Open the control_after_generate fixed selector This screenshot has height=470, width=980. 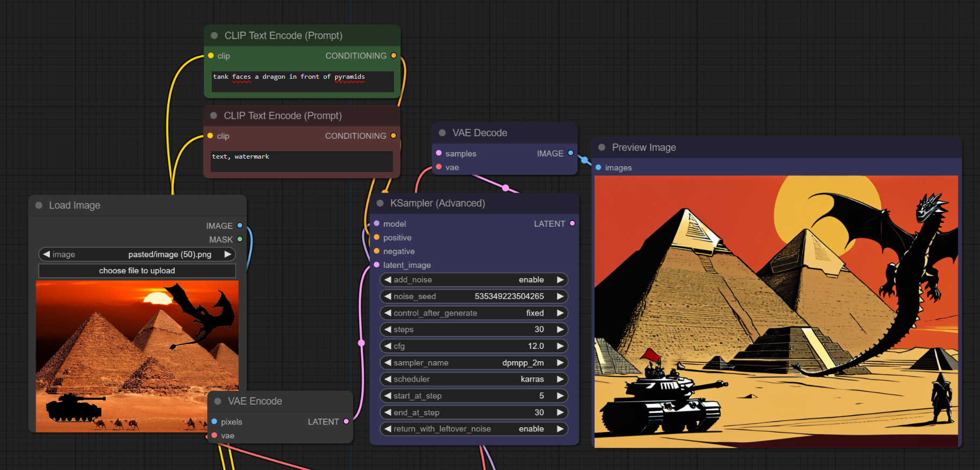[474, 313]
